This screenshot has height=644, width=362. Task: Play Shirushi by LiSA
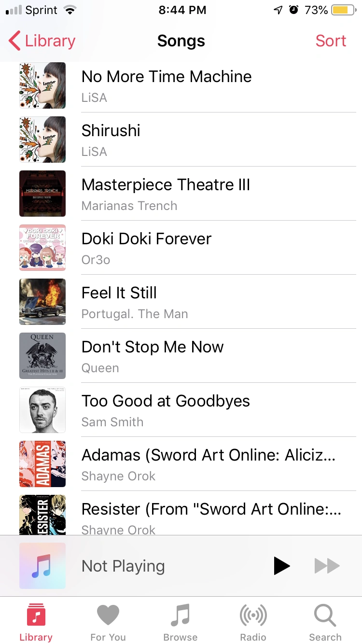click(x=111, y=140)
